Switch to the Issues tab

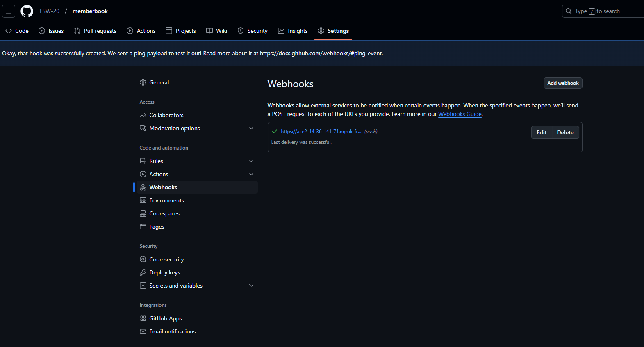[51, 31]
